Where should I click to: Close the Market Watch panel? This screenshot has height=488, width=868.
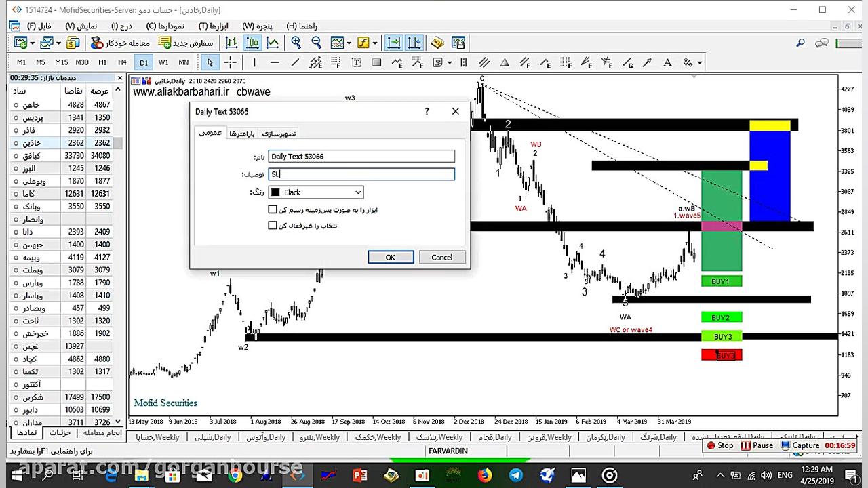(x=120, y=78)
